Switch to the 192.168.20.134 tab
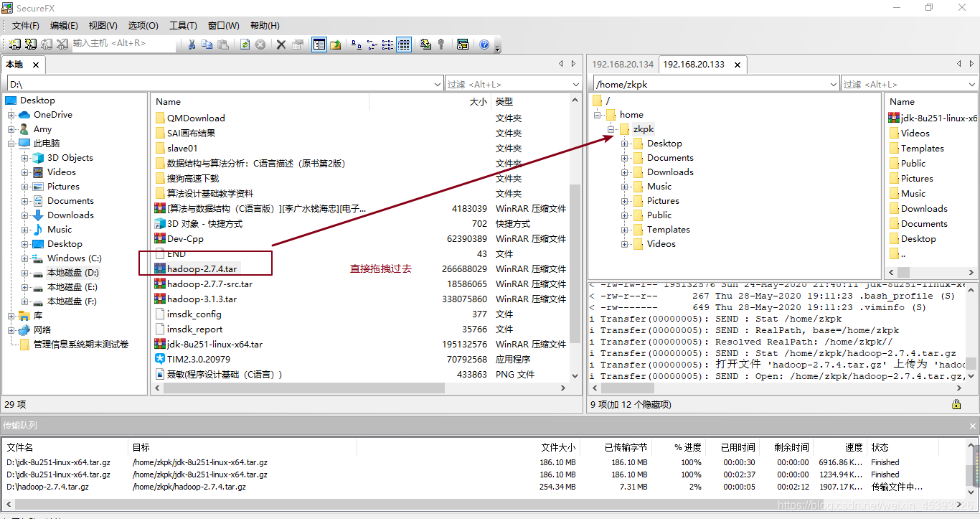Image resolution: width=980 pixels, height=519 pixels. coord(623,64)
